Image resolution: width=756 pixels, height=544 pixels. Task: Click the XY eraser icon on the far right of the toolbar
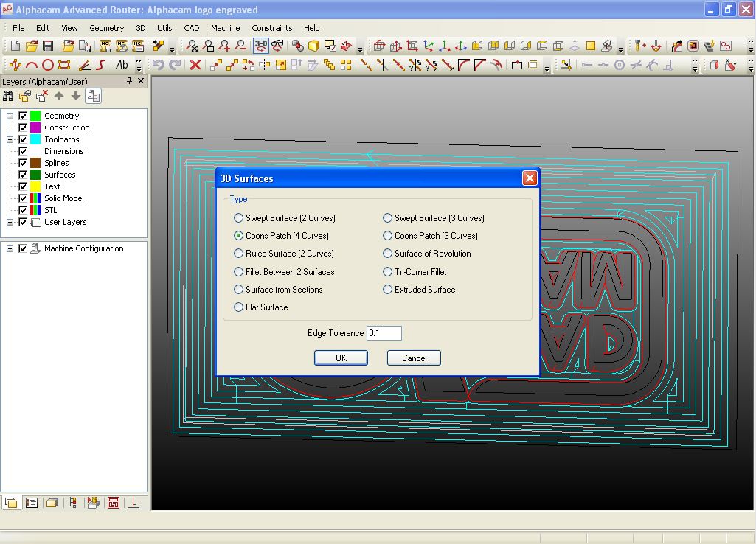point(731,65)
